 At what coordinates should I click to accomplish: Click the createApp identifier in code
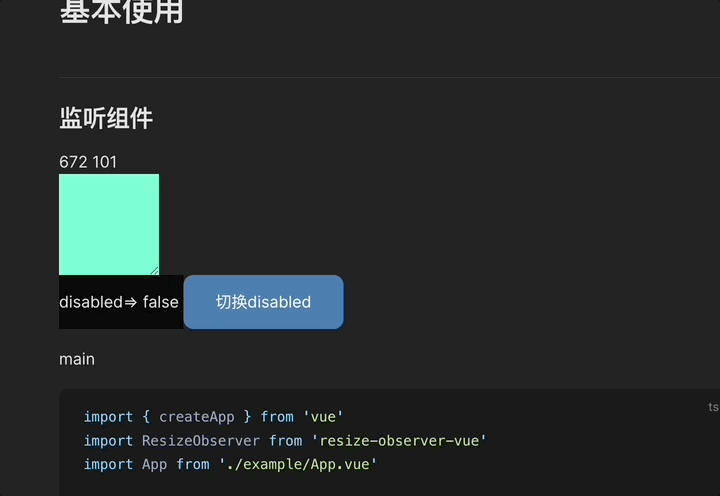(x=197, y=417)
